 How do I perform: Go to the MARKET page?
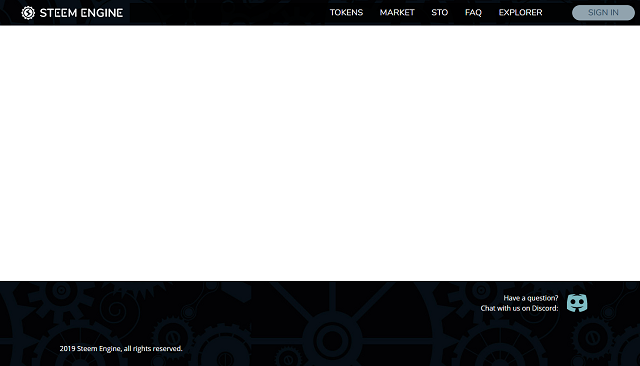click(397, 13)
